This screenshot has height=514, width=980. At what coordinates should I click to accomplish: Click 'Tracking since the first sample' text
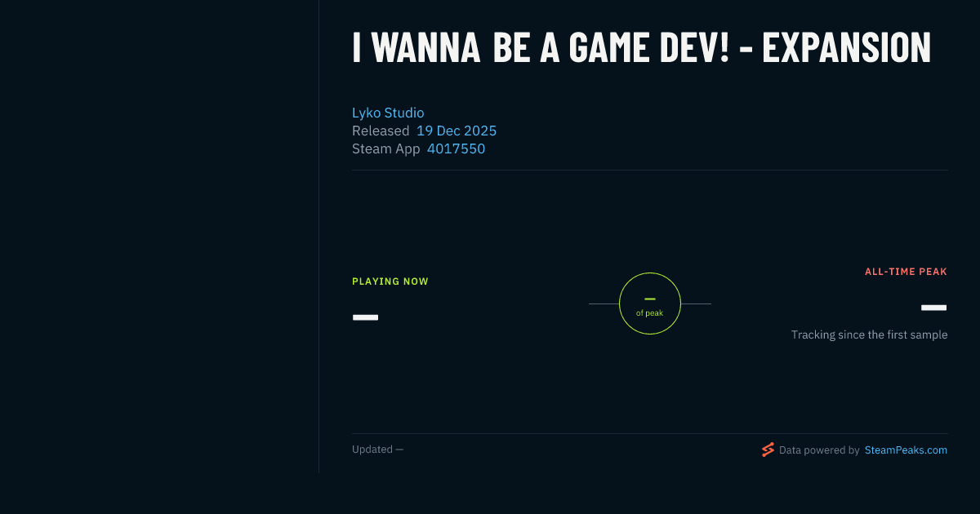(x=869, y=335)
